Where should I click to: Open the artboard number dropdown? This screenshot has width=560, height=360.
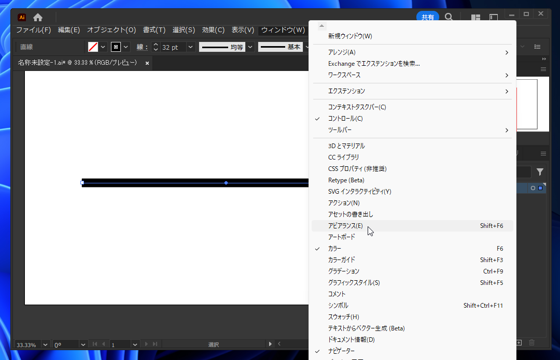pyautogui.click(x=135, y=345)
